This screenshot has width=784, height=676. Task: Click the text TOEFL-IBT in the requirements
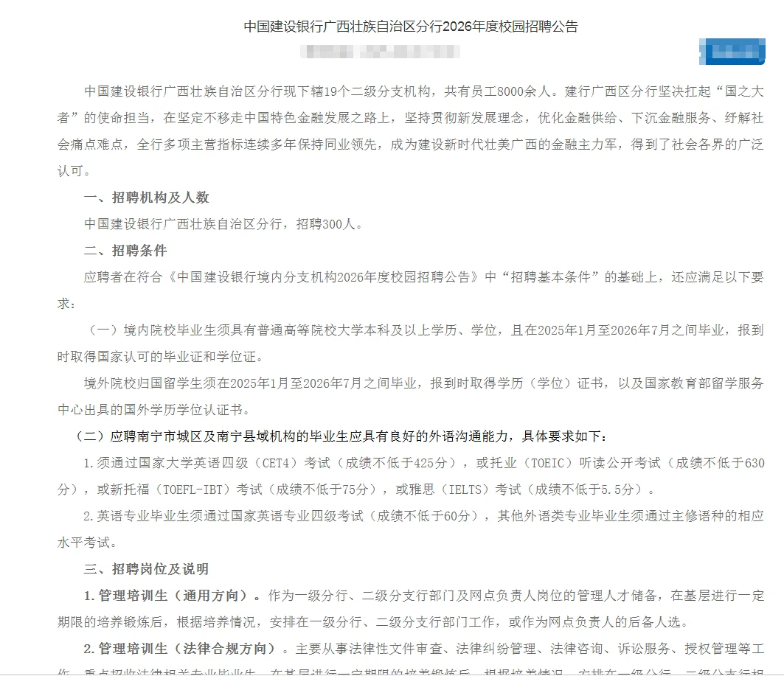(x=193, y=489)
